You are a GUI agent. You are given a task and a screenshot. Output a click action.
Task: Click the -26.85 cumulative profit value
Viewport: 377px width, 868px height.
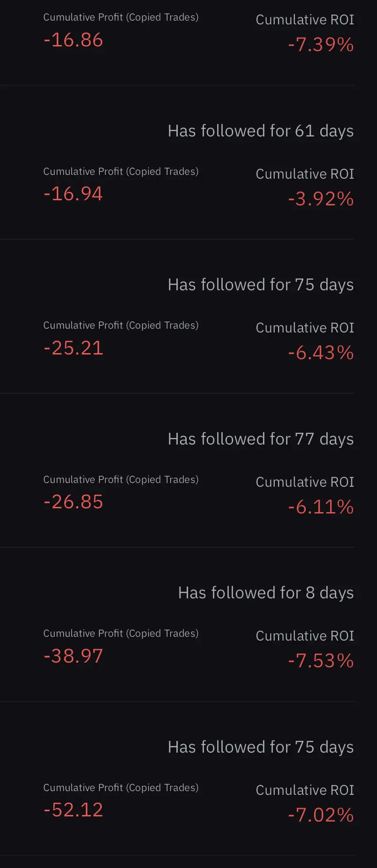click(x=73, y=502)
